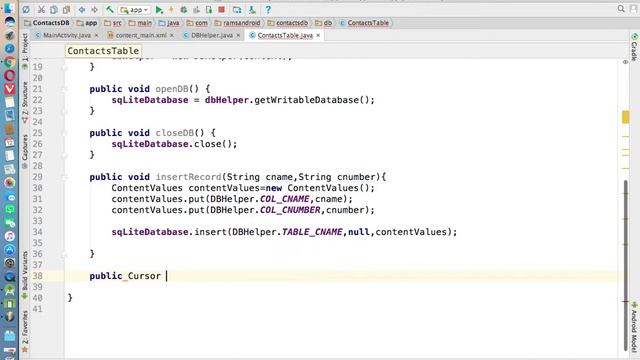
Task: Open Vivaldi from the dock
Action: (x=9, y=89)
